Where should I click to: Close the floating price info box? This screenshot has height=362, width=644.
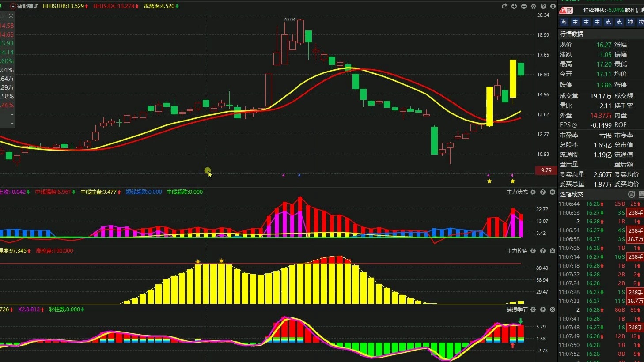[x=11, y=15]
